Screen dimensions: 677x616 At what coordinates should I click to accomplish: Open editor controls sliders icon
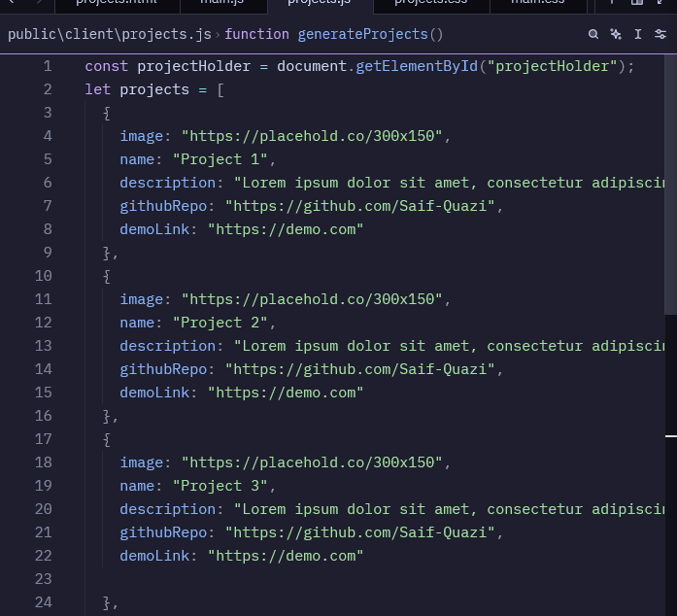tap(660, 34)
